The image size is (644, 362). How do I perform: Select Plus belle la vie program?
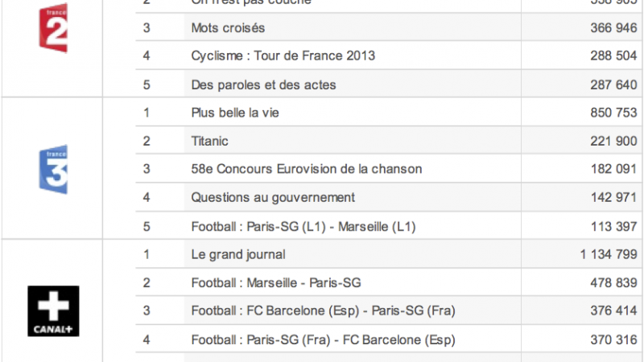239,113
